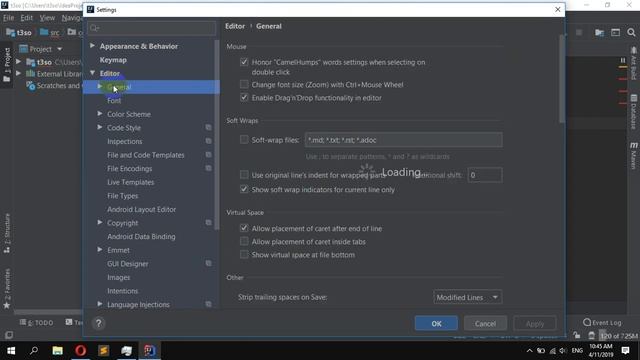Click project-level icon next to Inspections
This screenshot has height=360, width=640.
tap(208, 141)
